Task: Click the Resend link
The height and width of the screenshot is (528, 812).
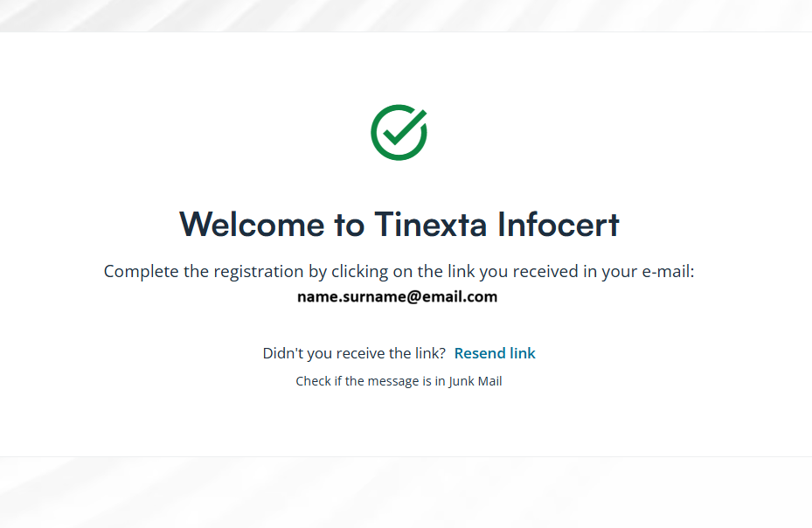Action: [x=495, y=353]
